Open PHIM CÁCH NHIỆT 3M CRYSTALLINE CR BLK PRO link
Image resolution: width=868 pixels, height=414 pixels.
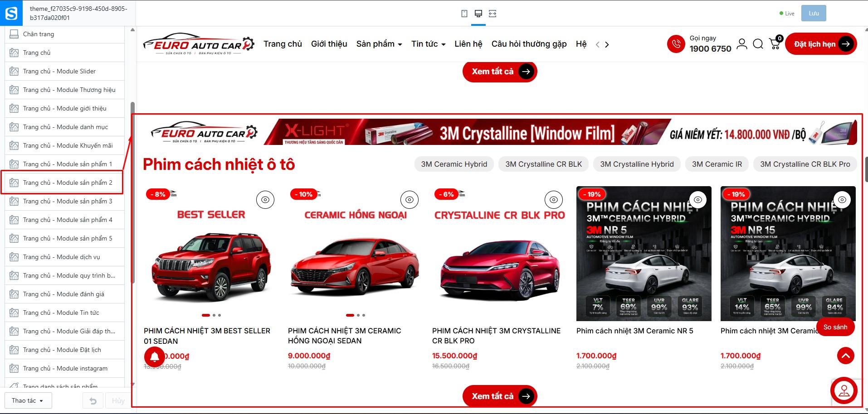point(497,336)
